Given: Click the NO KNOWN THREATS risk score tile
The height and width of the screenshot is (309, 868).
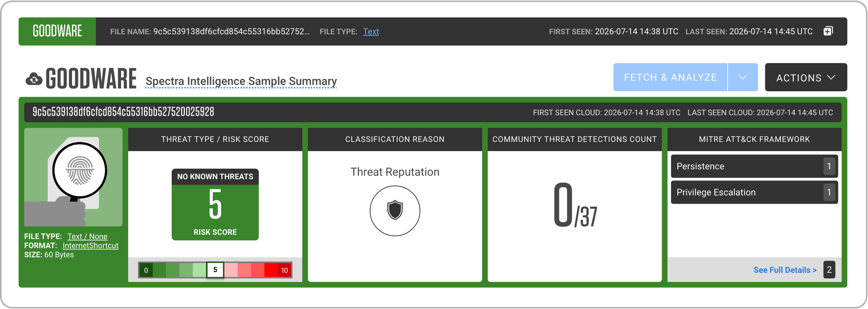Looking at the screenshot, I should pyautogui.click(x=215, y=205).
